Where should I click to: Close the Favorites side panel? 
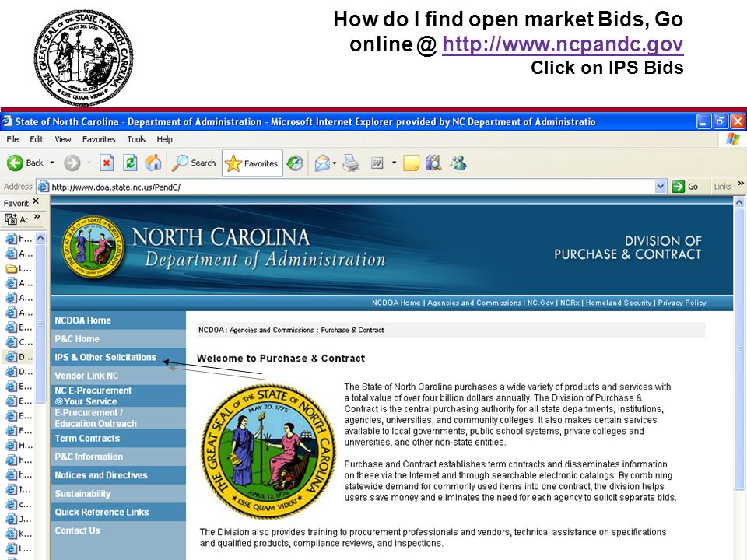point(36,201)
